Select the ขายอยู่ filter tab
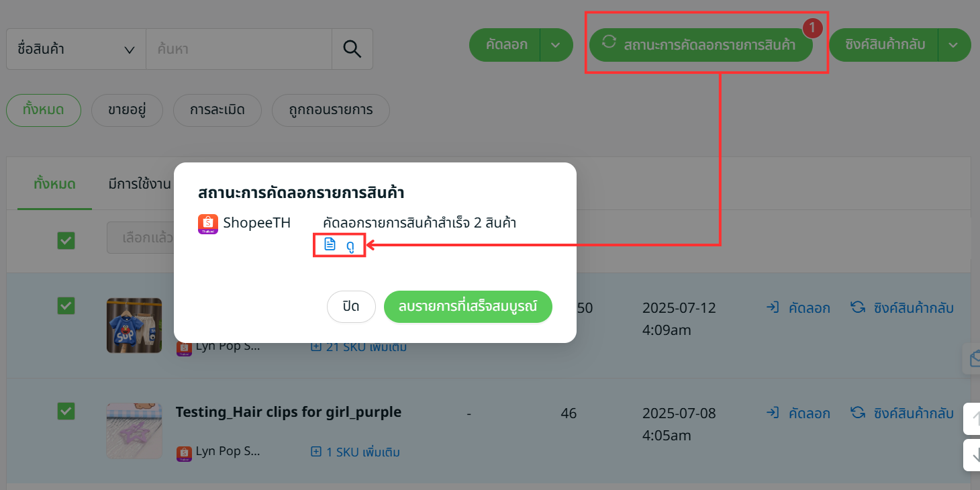This screenshot has height=490, width=980. click(x=127, y=109)
